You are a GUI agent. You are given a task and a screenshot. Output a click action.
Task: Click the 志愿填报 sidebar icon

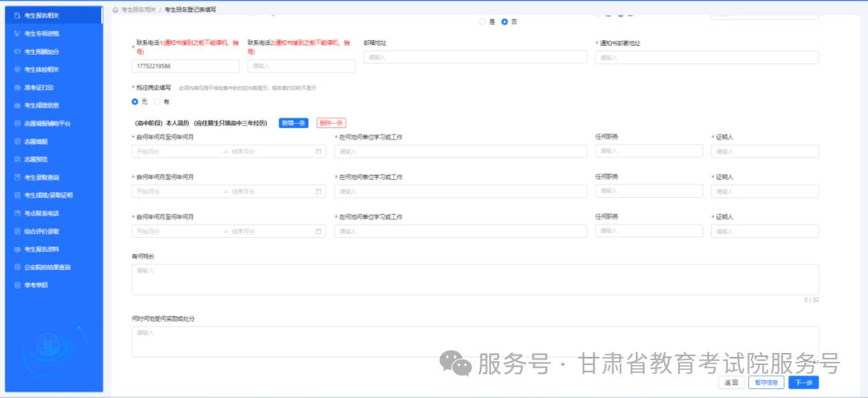[17, 142]
